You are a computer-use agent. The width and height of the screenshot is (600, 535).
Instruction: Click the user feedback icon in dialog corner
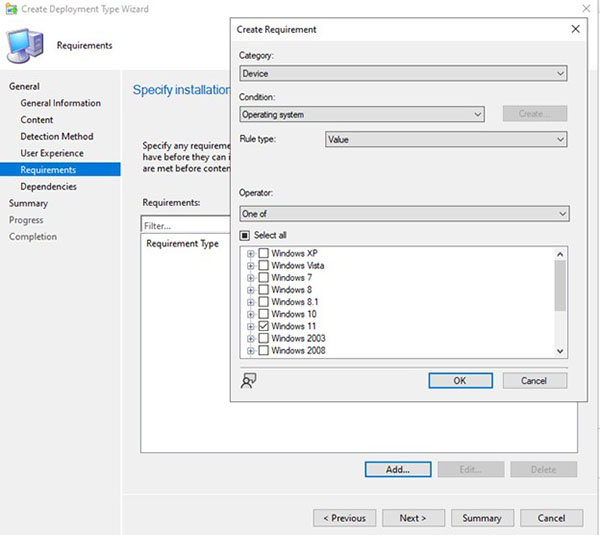250,380
